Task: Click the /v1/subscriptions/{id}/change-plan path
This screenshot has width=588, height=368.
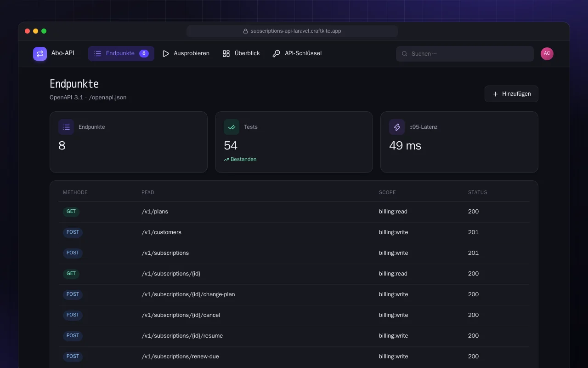Action: click(x=188, y=294)
